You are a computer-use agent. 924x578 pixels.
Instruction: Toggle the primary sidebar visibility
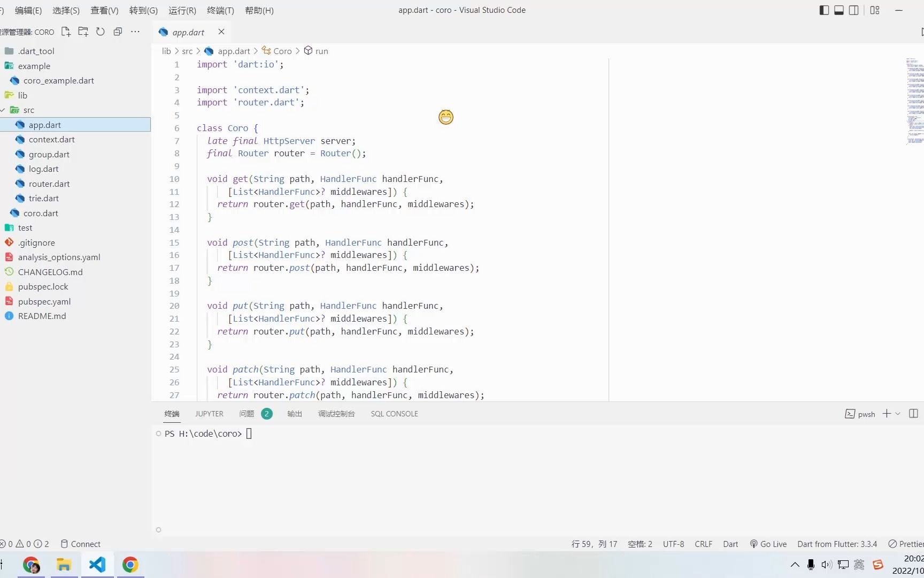click(824, 10)
